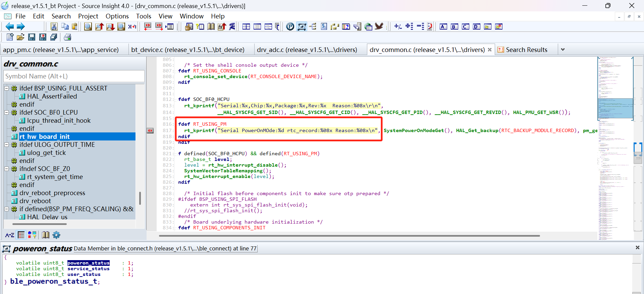Open the Search menu
644x294 pixels.
pyautogui.click(x=61, y=16)
